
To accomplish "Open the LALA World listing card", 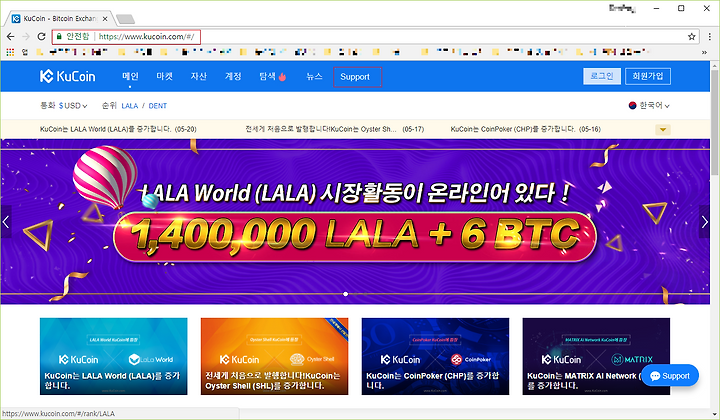I will pyautogui.click(x=113, y=356).
